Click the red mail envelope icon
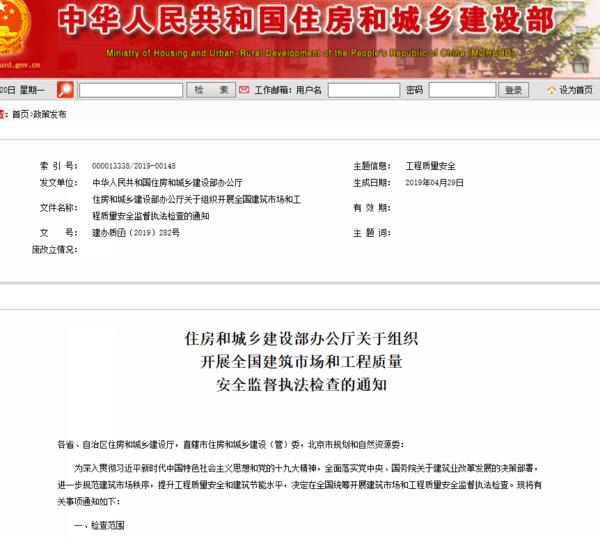Screen dimensions: 600x537 coord(247,90)
